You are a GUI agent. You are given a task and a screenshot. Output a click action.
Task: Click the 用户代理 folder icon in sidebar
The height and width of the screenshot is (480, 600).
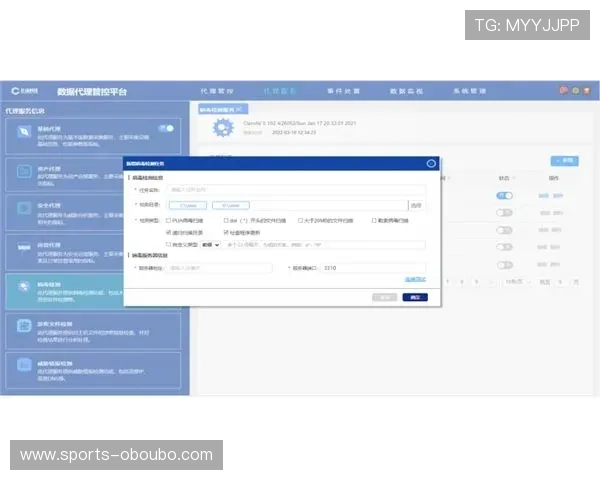click(24, 171)
